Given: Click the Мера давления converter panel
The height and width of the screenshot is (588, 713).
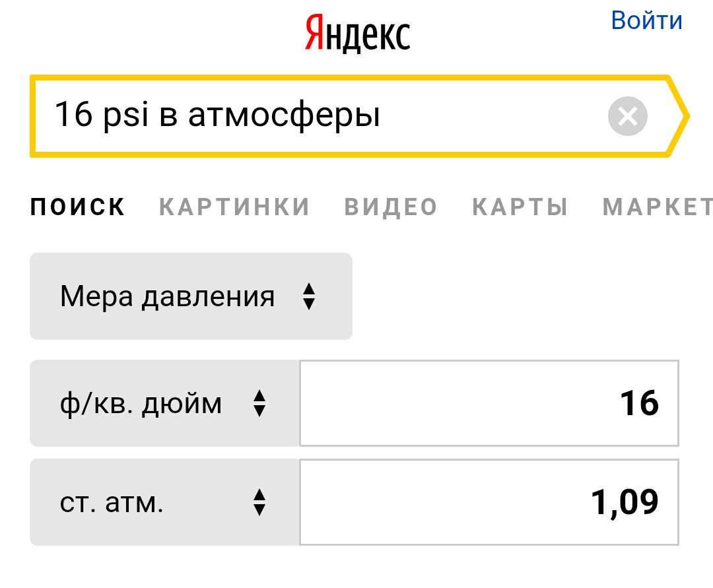Looking at the screenshot, I should click(x=191, y=296).
